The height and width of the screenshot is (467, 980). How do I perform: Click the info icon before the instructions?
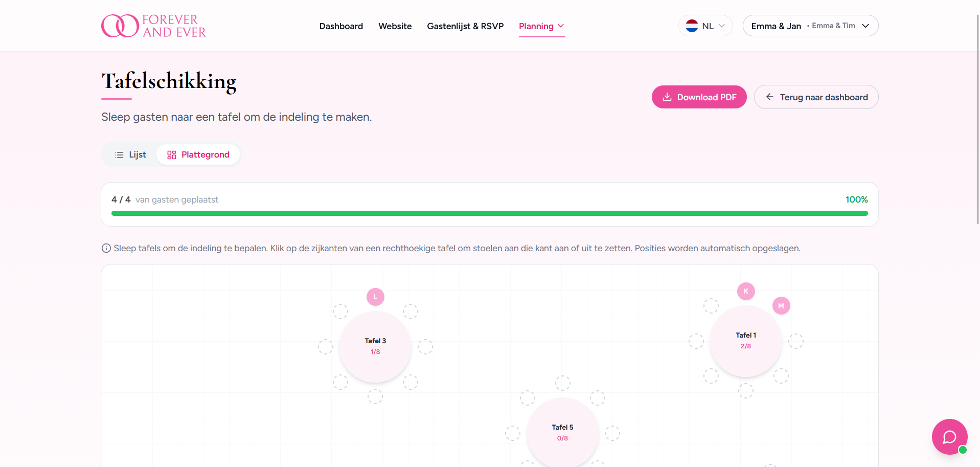point(106,249)
